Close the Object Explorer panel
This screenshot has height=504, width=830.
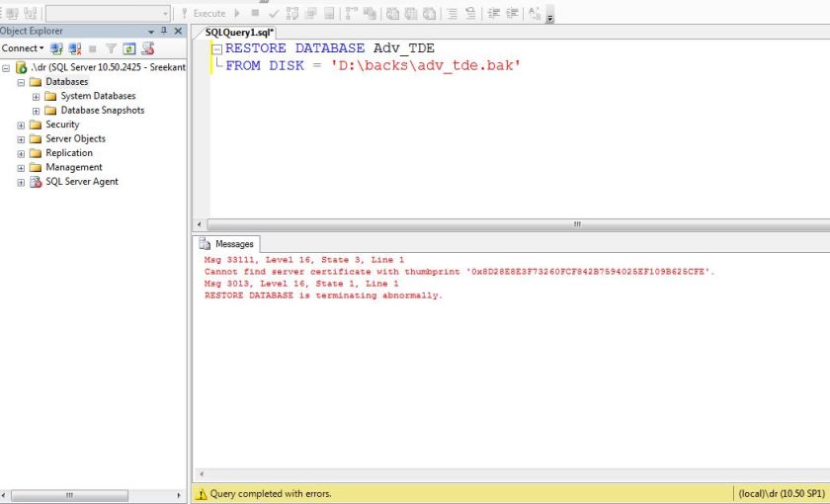click(178, 32)
